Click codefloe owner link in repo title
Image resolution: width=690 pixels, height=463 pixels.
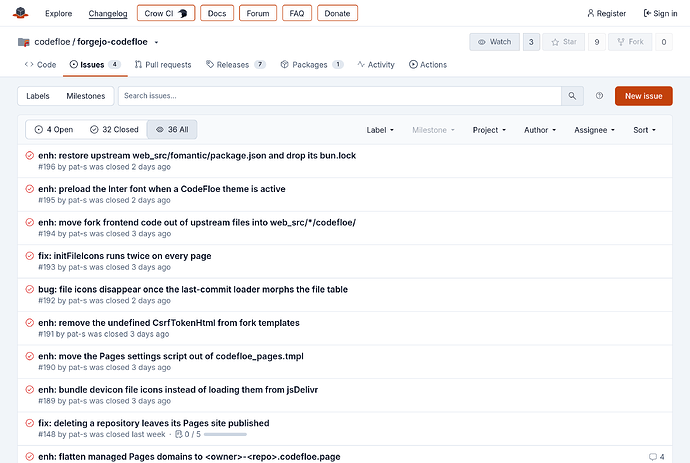click(x=52, y=42)
